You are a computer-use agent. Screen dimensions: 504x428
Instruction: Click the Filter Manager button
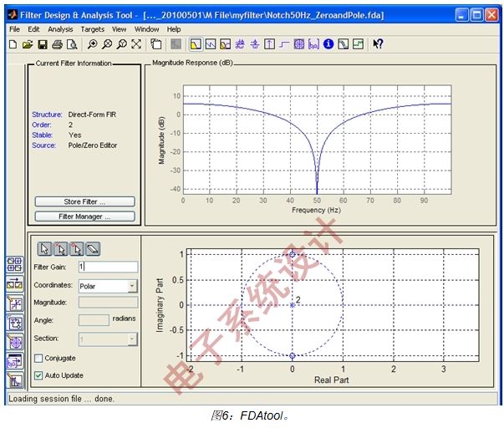click(85, 217)
